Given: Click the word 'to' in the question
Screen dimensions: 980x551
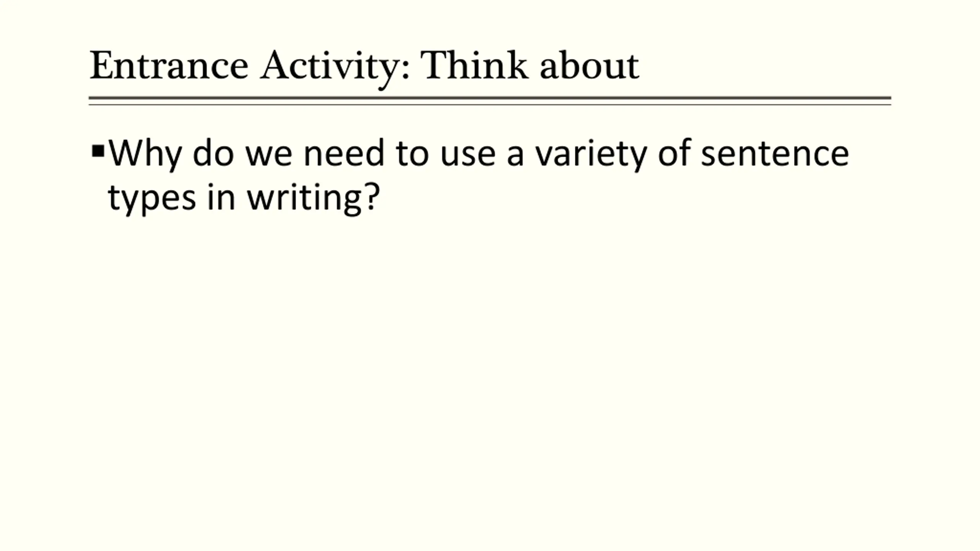Looking at the screenshot, I should [412, 155].
